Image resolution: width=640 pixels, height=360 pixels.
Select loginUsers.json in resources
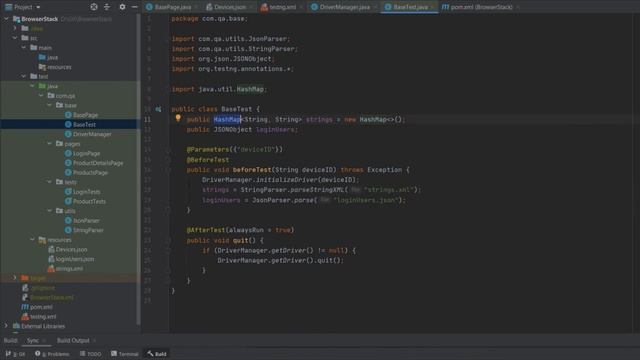(75, 259)
